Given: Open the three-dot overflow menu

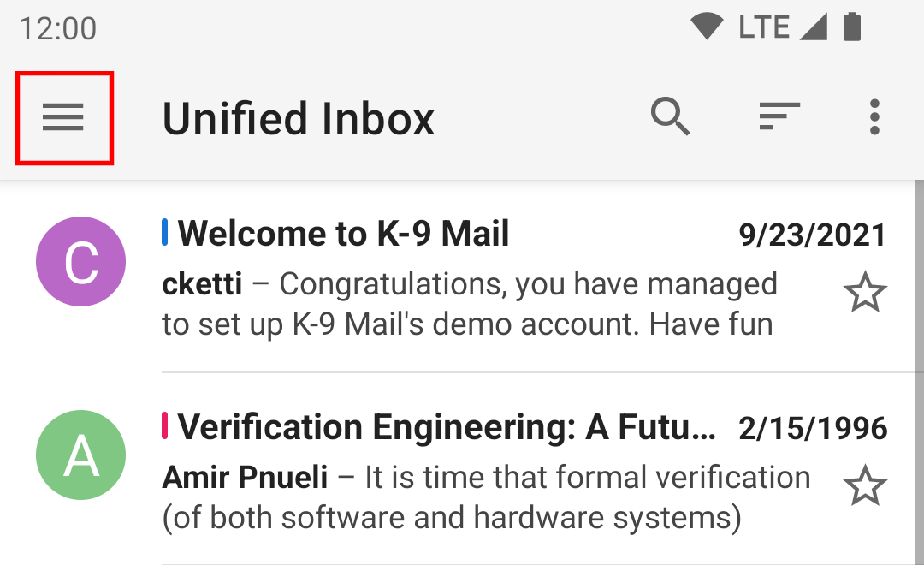Looking at the screenshot, I should pos(874,116).
